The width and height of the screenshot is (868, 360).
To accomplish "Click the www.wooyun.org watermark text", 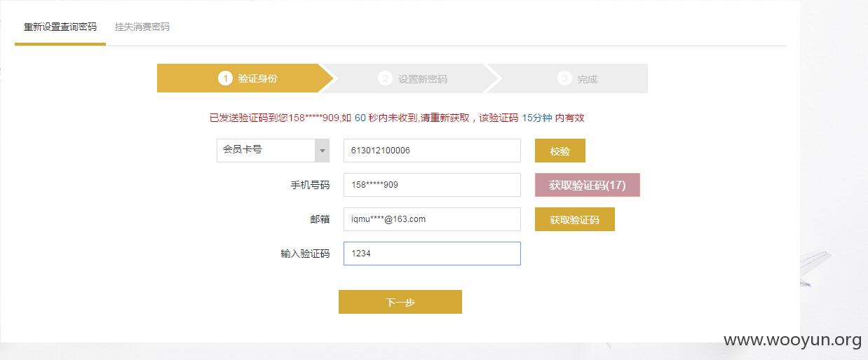I will point(792,340).
